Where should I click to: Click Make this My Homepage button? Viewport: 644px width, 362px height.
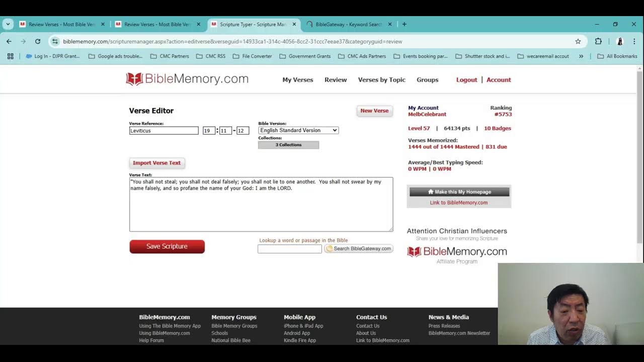[x=459, y=192]
